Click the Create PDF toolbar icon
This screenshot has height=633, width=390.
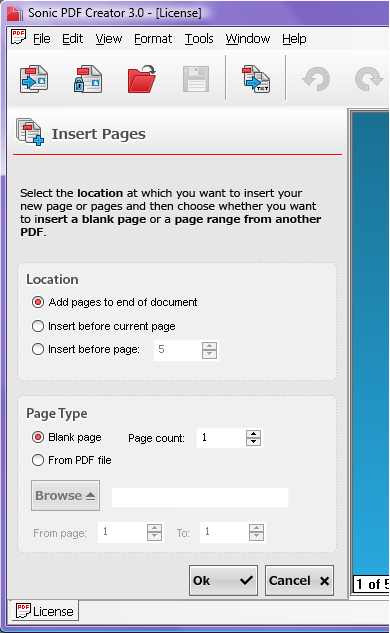(34, 79)
